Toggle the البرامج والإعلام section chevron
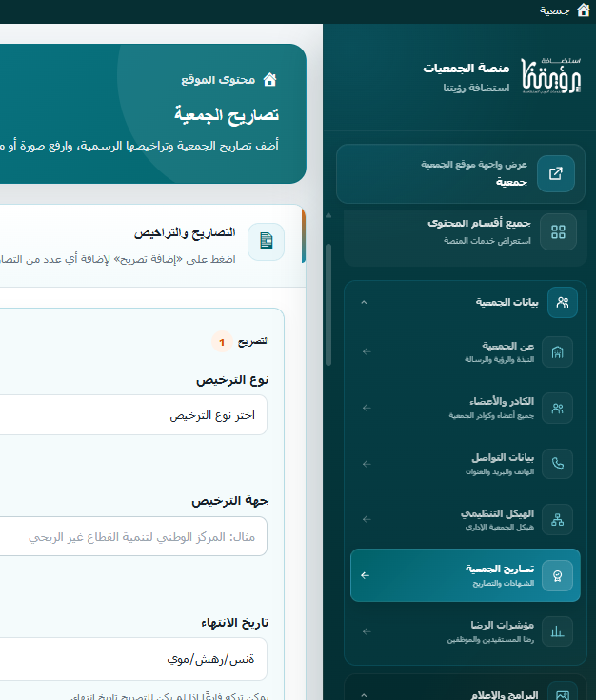596x700 pixels. (364, 695)
